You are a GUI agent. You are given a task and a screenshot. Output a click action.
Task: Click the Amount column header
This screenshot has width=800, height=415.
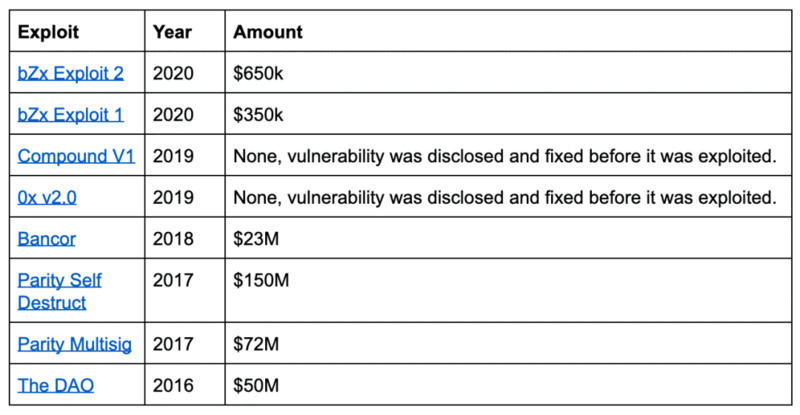coord(268,32)
